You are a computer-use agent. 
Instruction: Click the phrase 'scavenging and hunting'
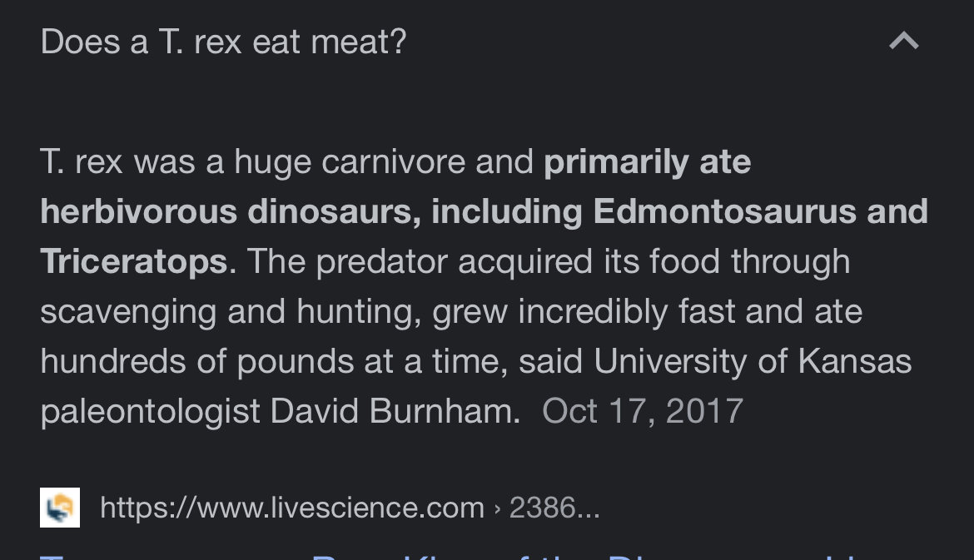pyautogui.click(x=227, y=312)
